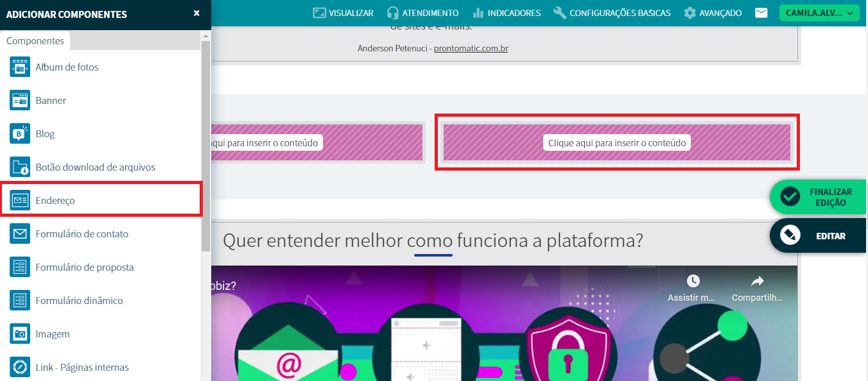Viewport: 868px width, 381px height.
Task: Choose the Blog component icon
Action: [20, 134]
